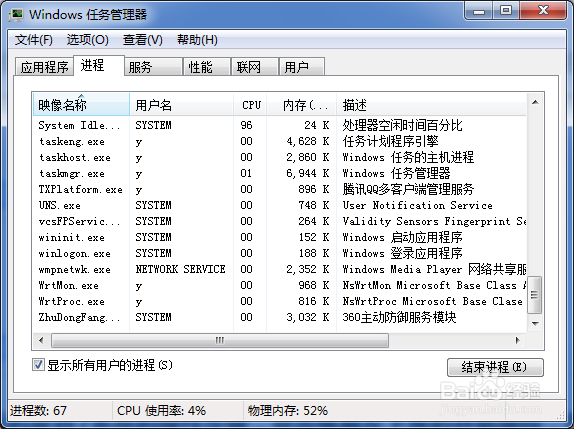Click the vertical scrollbar down arrow
This screenshot has width=574, height=429.
tap(535, 324)
